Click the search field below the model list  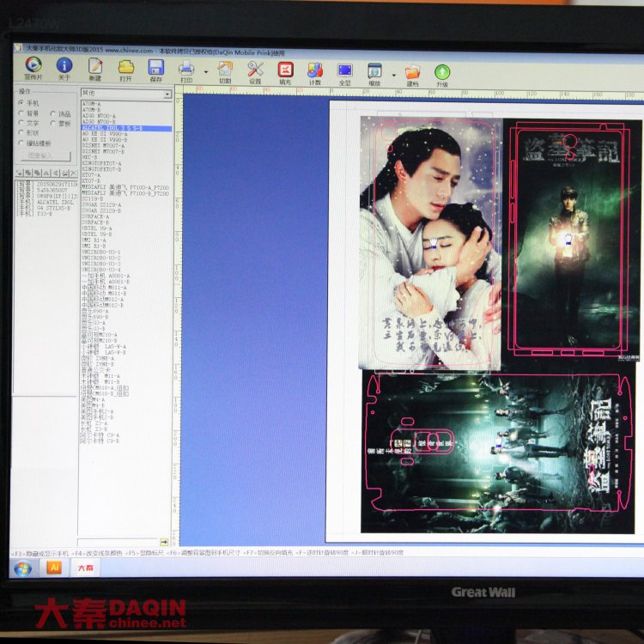point(118,542)
